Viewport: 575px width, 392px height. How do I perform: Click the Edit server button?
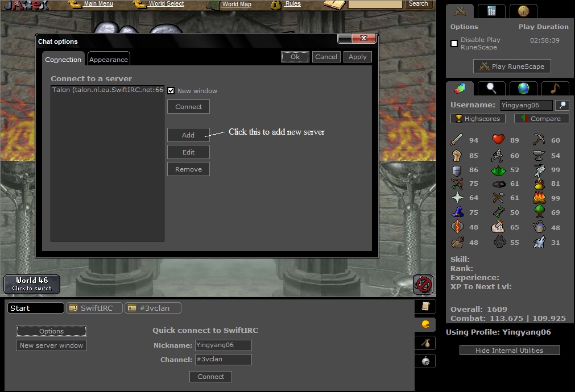pyautogui.click(x=188, y=152)
